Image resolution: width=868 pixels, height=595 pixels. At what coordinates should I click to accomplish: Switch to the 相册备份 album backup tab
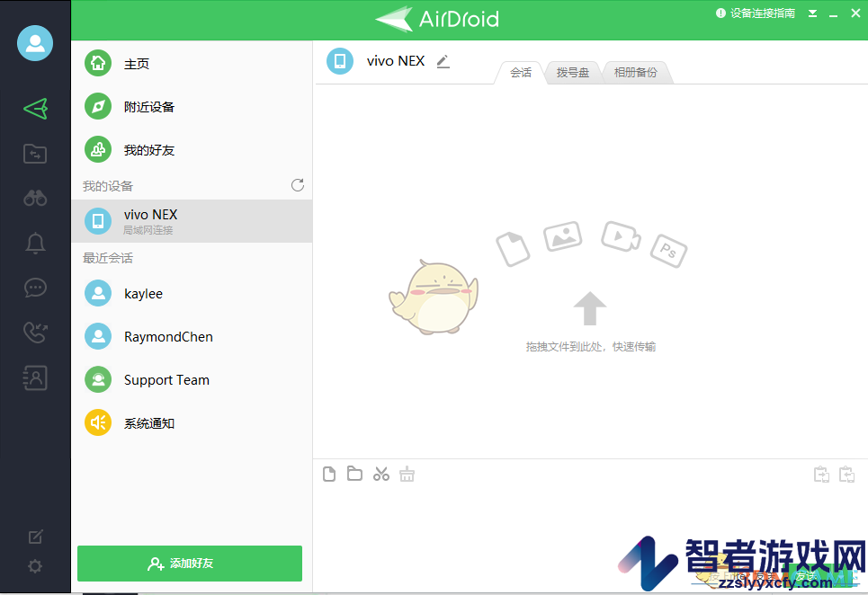pos(636,73)
